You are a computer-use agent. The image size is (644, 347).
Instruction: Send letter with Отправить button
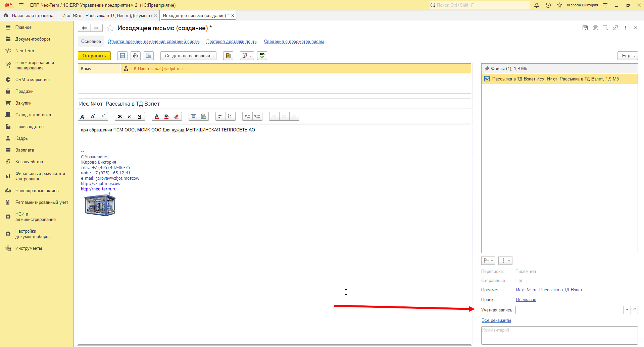[x=94, y=56]
